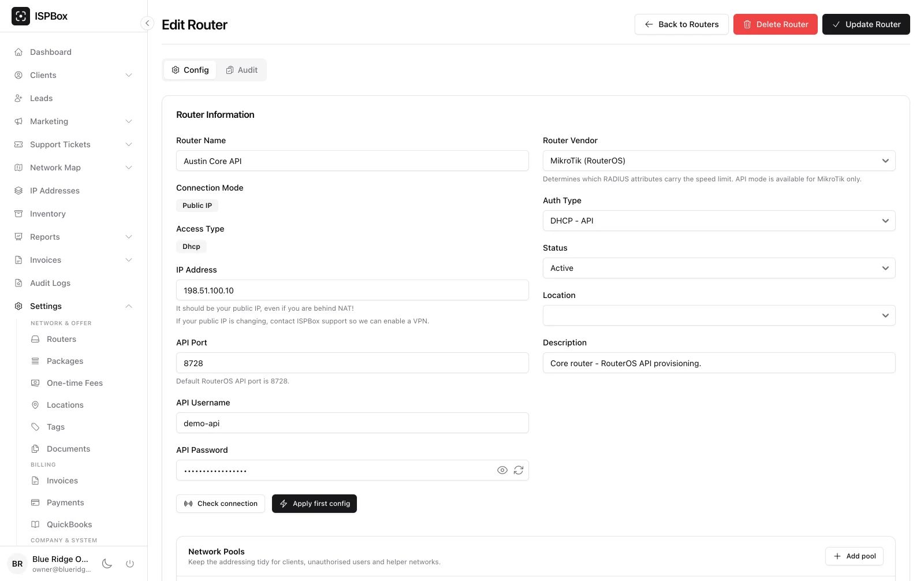
Task: Click the Locations pin icon
Action: [35, 405]
